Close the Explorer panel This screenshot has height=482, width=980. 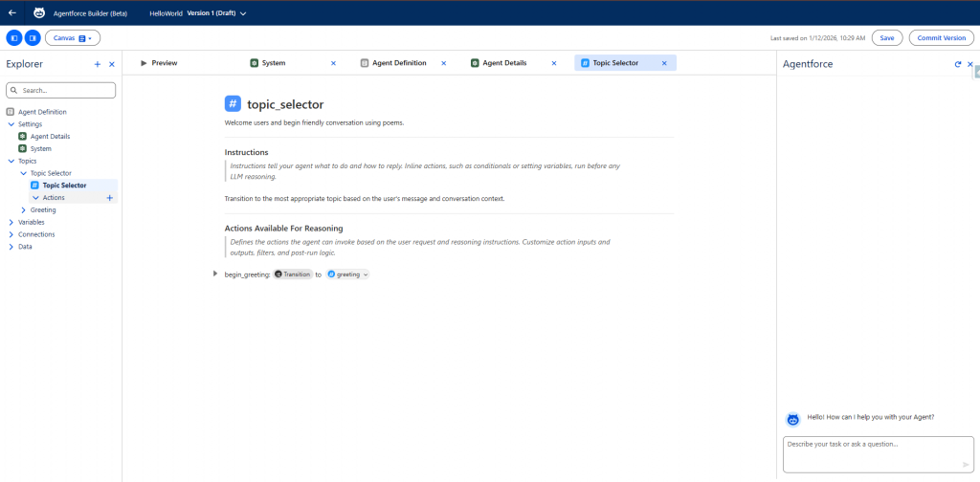click(112, 64)
